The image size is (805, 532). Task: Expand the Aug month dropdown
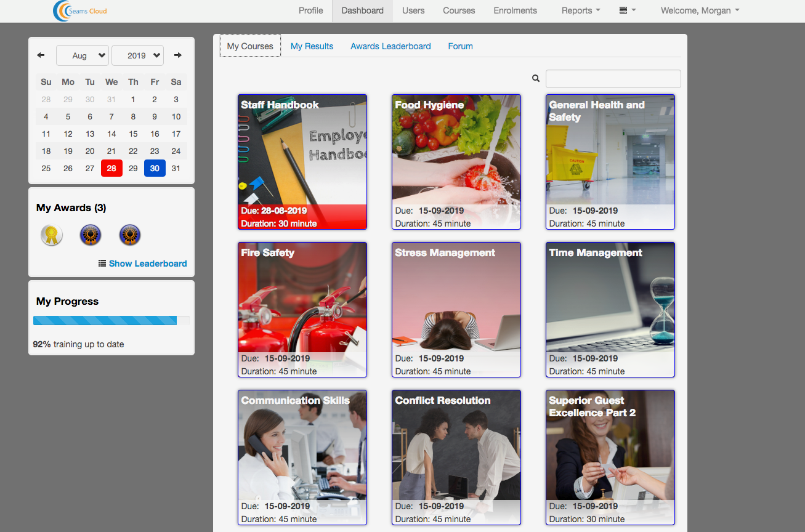[83, 55]
